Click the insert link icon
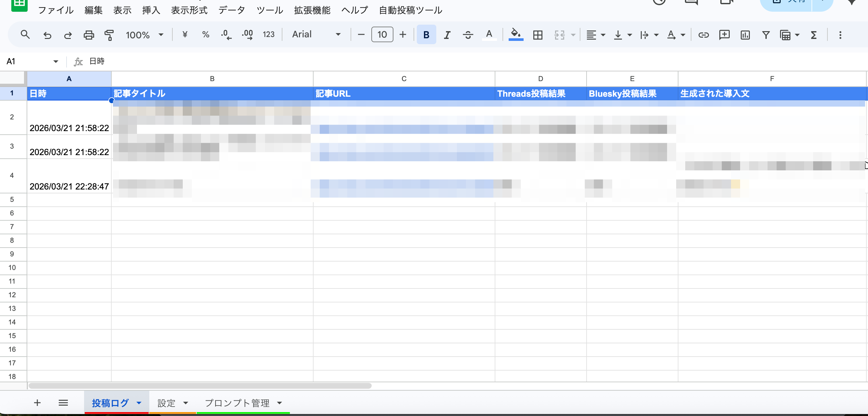The width and height of the screenshot is (868, 416). click(703, 35)
